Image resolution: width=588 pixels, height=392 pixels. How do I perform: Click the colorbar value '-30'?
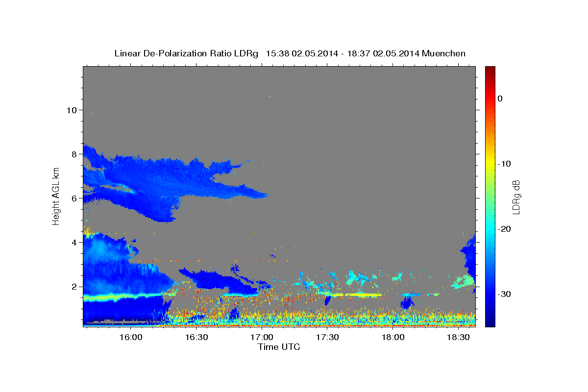click(x=505, y=294)
